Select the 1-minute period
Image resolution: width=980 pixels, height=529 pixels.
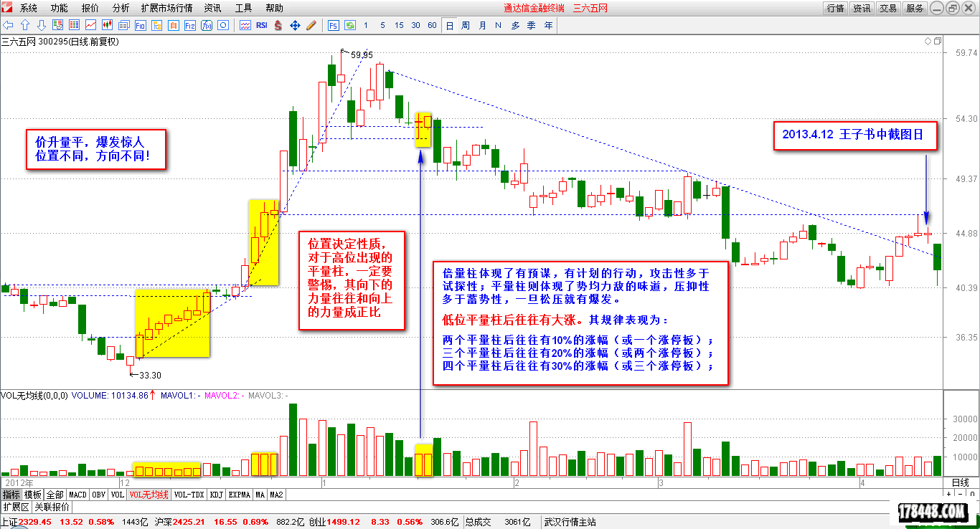366,25
